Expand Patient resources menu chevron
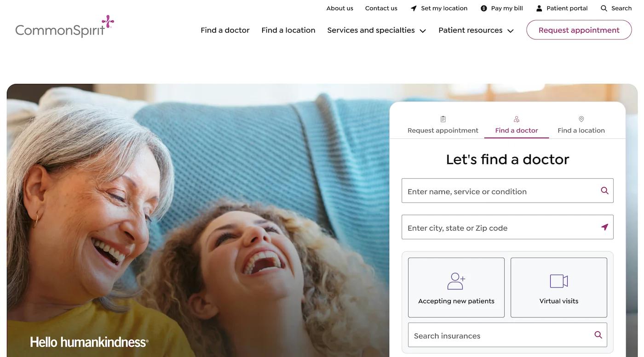This screenshot has height=357, width=644. click(510, 31)
